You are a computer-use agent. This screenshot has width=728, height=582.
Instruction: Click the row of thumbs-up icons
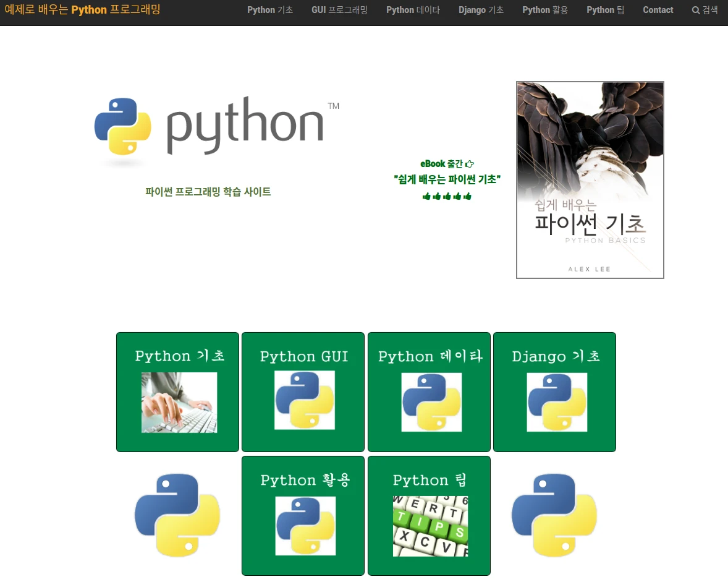[447, 197]
